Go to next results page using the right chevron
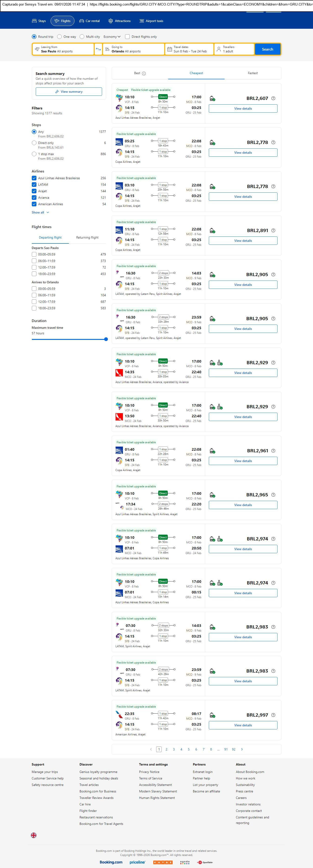The height and width of the screenshot is (868, 313). pos(242,749)
